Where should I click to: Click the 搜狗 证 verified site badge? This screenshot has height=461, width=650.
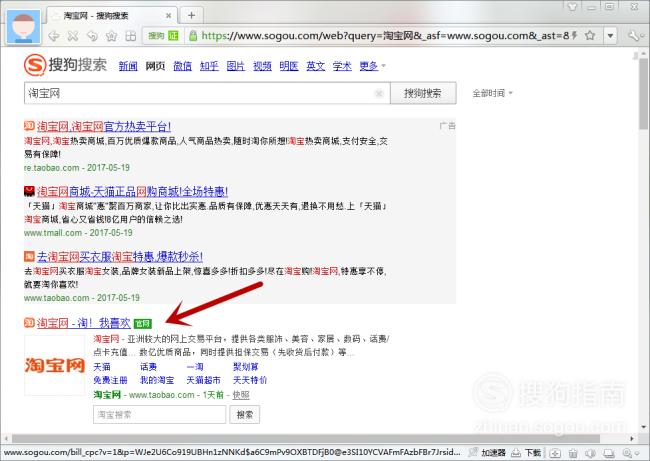[163, 36]
